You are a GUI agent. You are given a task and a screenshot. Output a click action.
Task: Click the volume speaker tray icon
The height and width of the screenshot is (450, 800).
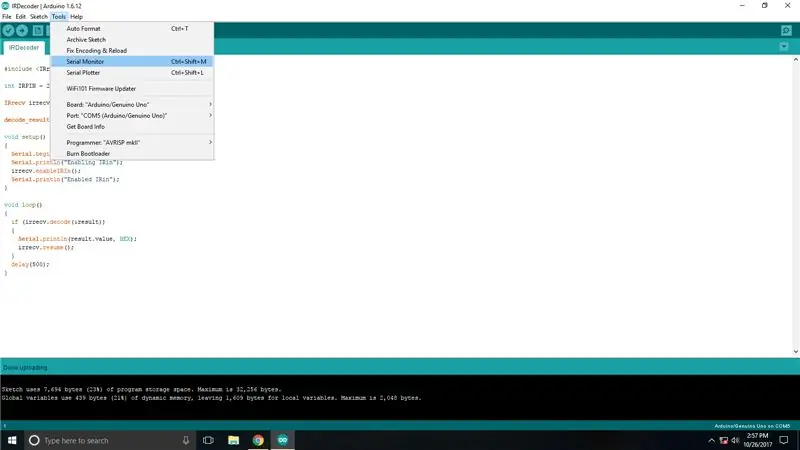735,441
